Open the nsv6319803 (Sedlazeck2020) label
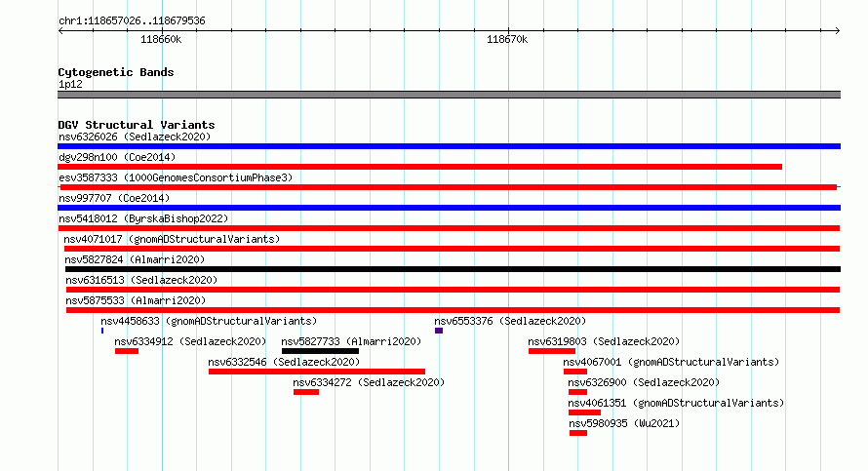 coord(604,341)
